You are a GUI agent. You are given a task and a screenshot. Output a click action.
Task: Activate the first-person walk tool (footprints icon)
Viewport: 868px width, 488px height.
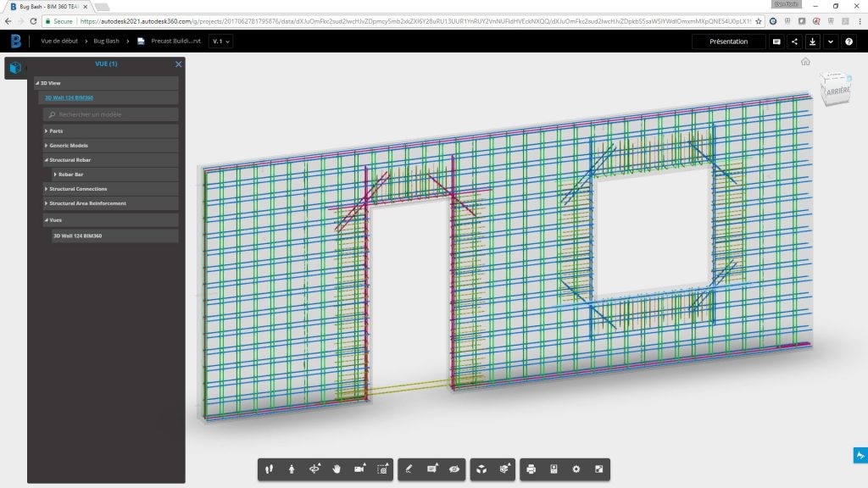click(270, 469)
